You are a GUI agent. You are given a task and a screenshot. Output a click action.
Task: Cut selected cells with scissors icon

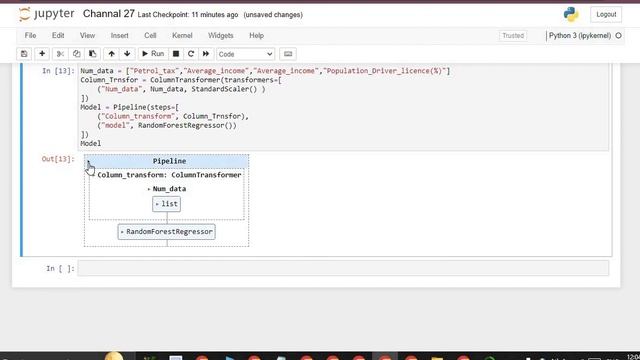[60, 54]
